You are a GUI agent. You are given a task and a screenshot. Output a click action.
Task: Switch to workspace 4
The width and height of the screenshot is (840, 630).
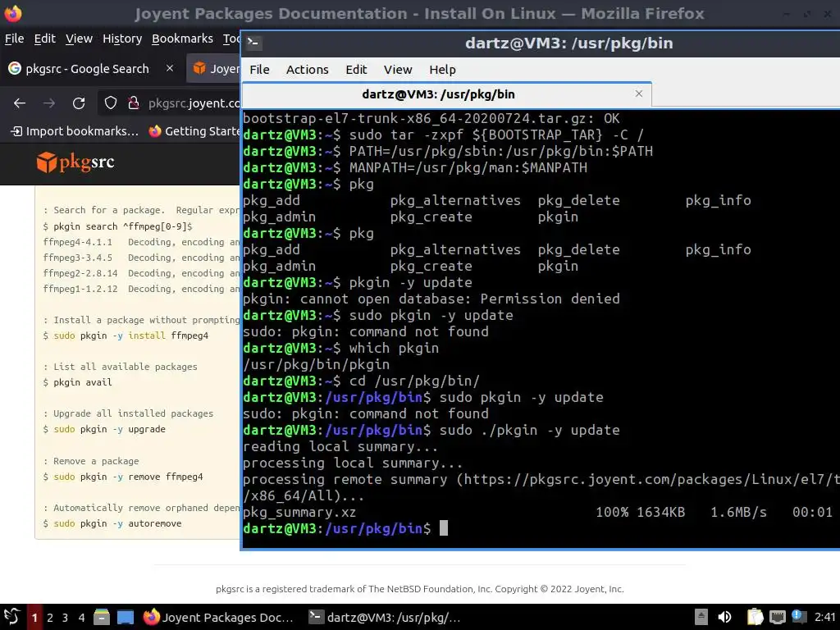pyautogui.click(x=81, y=618)
